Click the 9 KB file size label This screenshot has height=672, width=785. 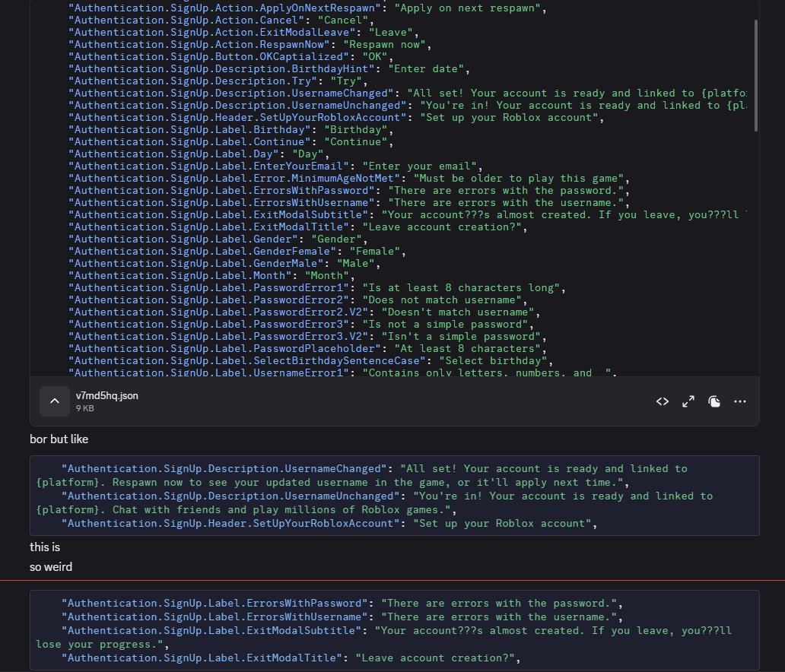coord(85,408)
